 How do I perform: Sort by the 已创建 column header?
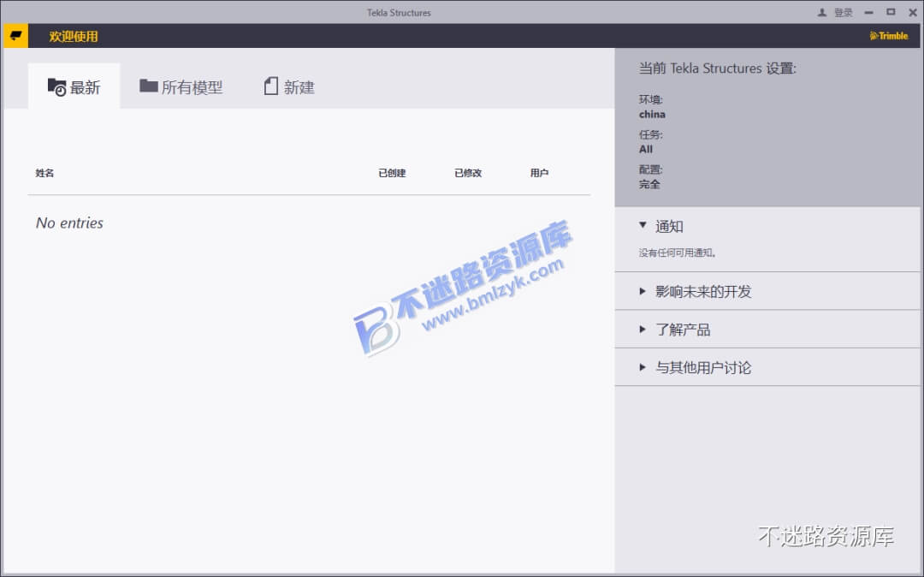tap(392, 173)
